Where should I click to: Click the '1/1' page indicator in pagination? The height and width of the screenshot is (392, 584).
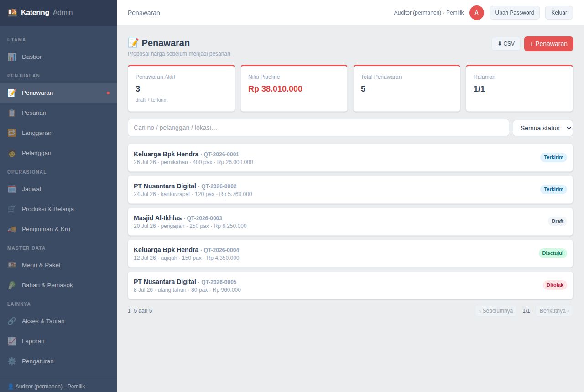(x=526, y=311)
